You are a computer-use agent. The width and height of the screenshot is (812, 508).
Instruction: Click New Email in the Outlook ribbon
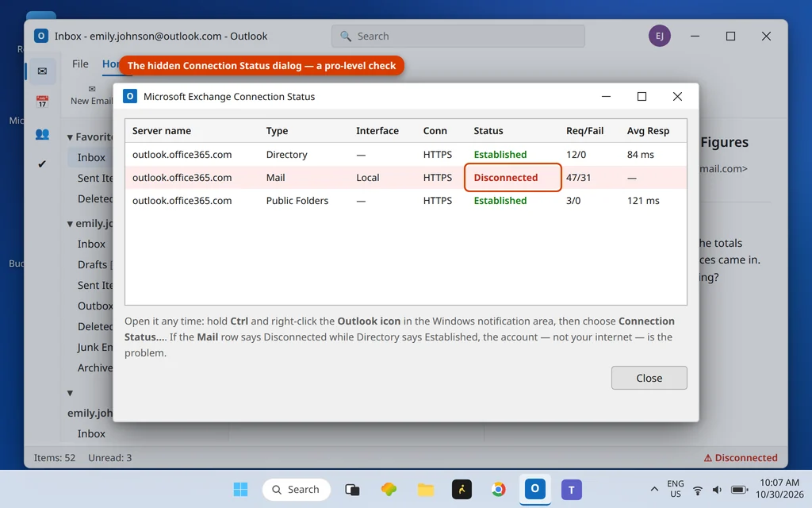click(x=91, y=96)
